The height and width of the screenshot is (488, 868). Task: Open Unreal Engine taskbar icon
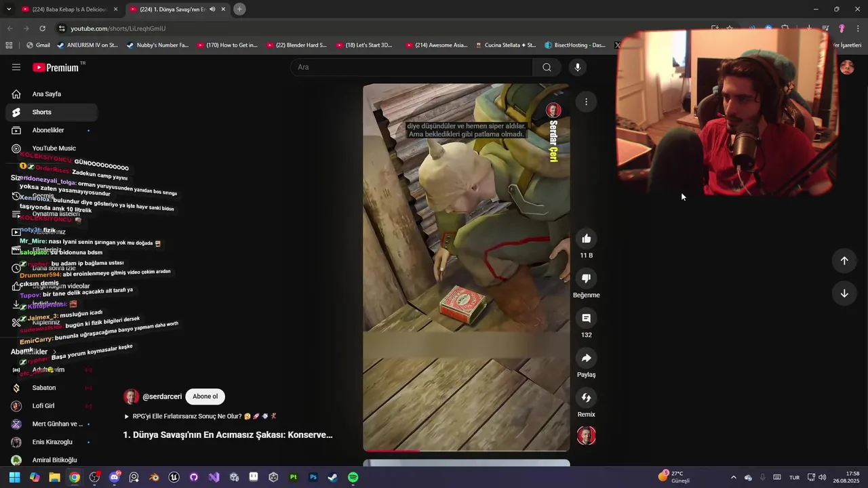click(x=174, y=477)
